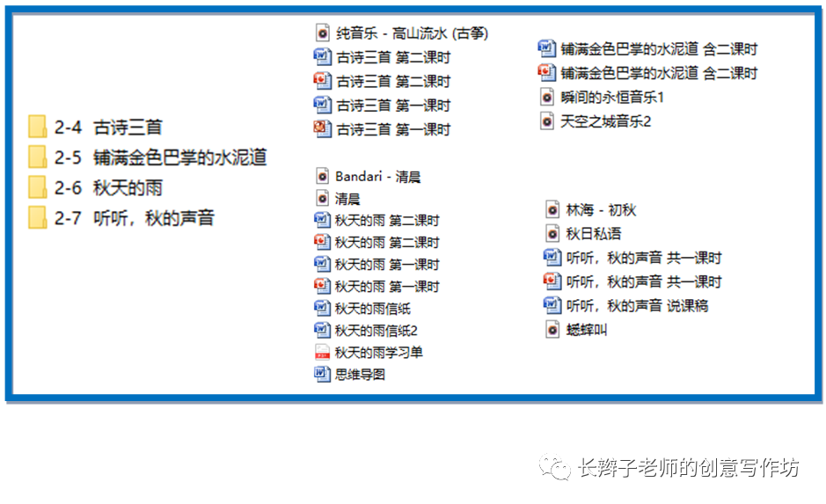Click audio icon for 林海 - 初秋

552,209
